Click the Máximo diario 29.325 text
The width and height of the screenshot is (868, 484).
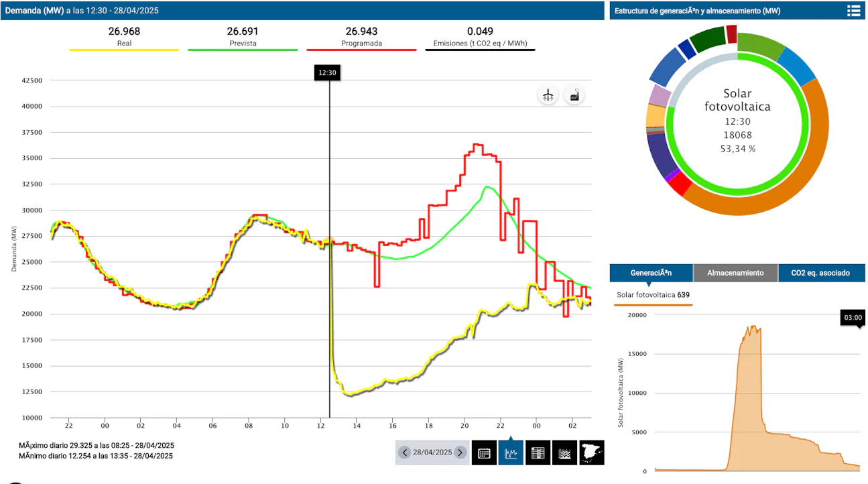(97, 445)
